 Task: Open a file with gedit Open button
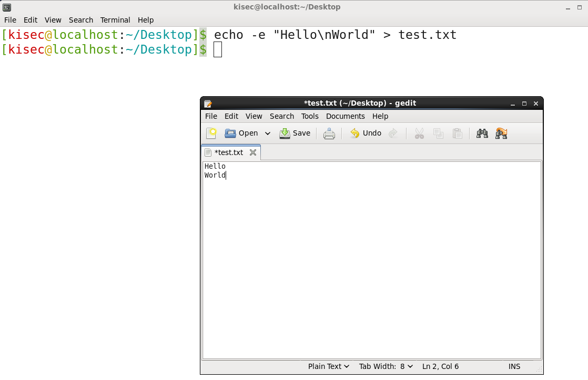[241, 133]
